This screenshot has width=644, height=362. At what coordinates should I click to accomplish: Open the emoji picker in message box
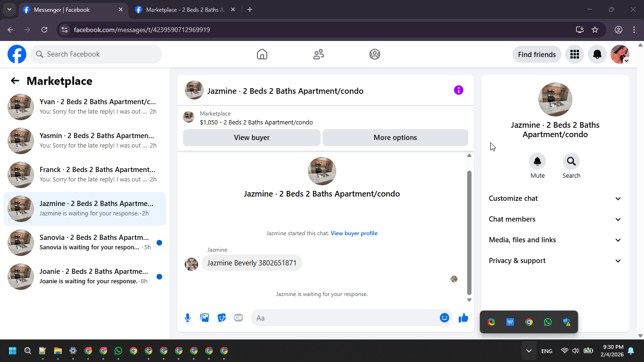point(444,318)
